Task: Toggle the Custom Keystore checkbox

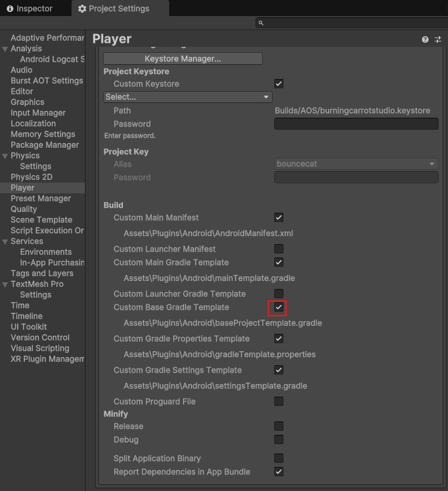Action: tap(279, 84)
